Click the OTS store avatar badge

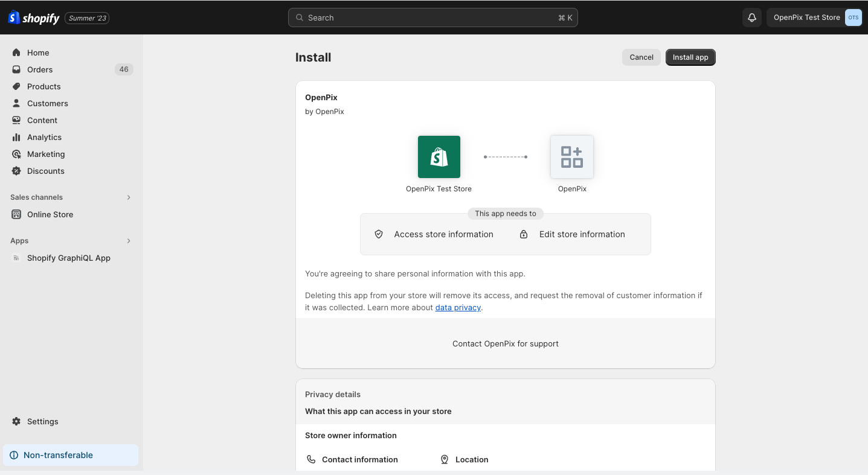pos(853,18)
